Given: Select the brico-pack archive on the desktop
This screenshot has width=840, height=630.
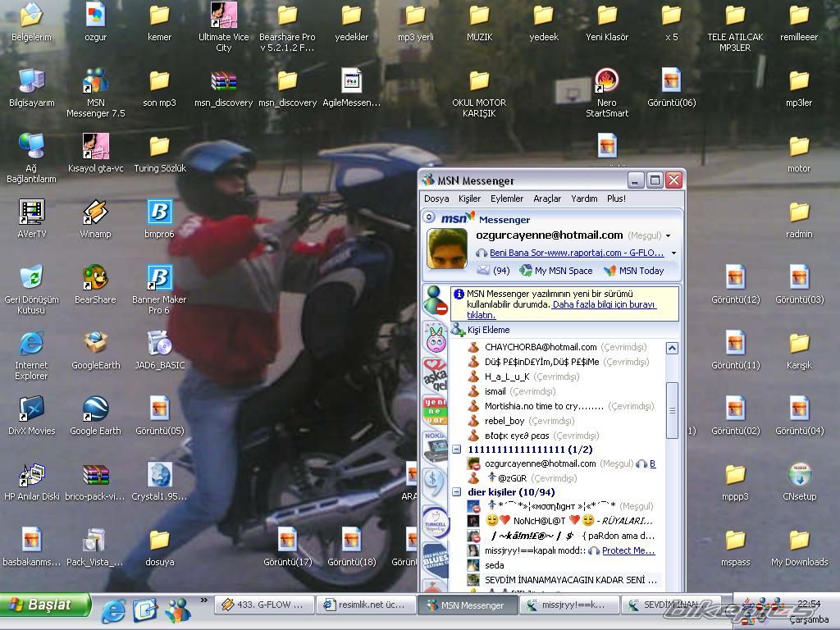Looking at the screenshot, I should point(95,482).
